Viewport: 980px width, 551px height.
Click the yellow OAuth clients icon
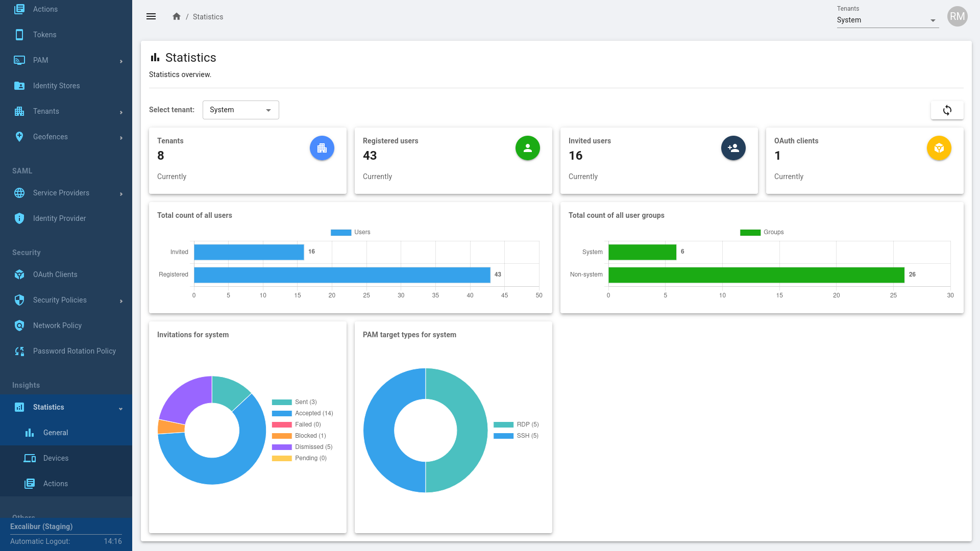coord(939,148)
